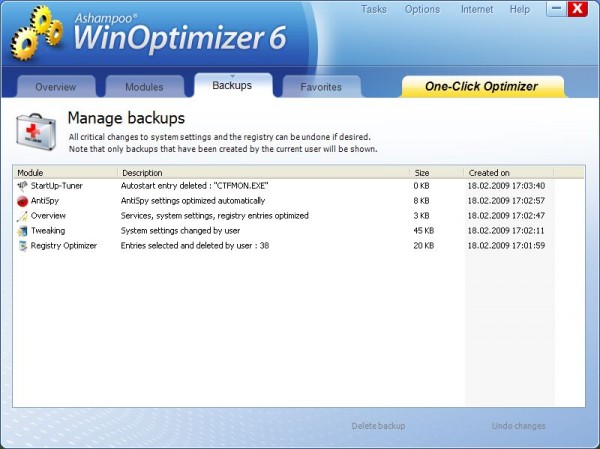Click the first-aid case backup icon
The height and width of the screenshot is (449, 600).
click(36, 132)
